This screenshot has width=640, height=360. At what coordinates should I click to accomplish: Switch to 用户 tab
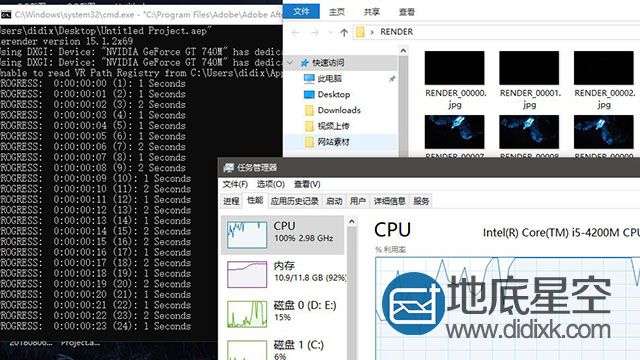(x=358, y=201)
